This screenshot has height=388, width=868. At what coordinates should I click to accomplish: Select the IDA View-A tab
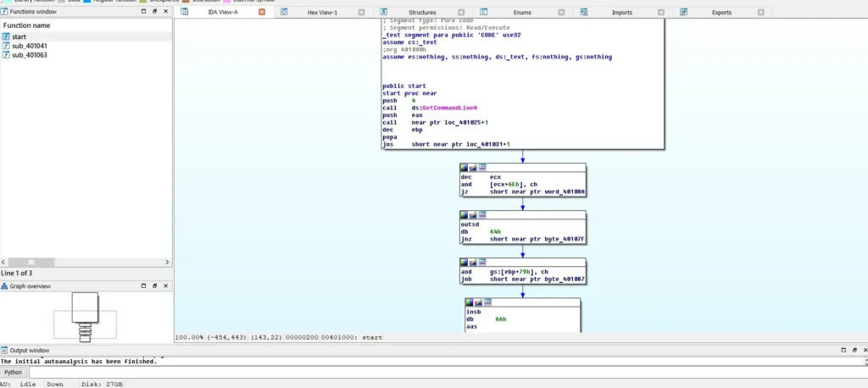(223, 12)
